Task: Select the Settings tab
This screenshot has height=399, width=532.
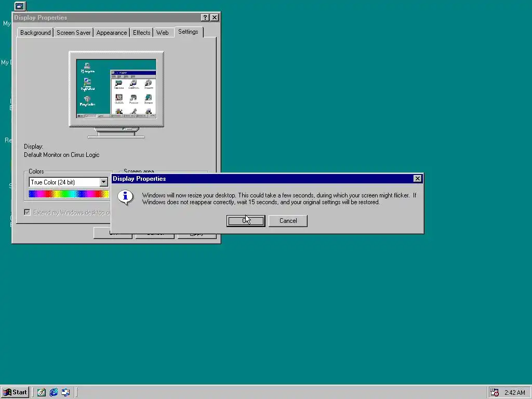Action: coord(188,32)
